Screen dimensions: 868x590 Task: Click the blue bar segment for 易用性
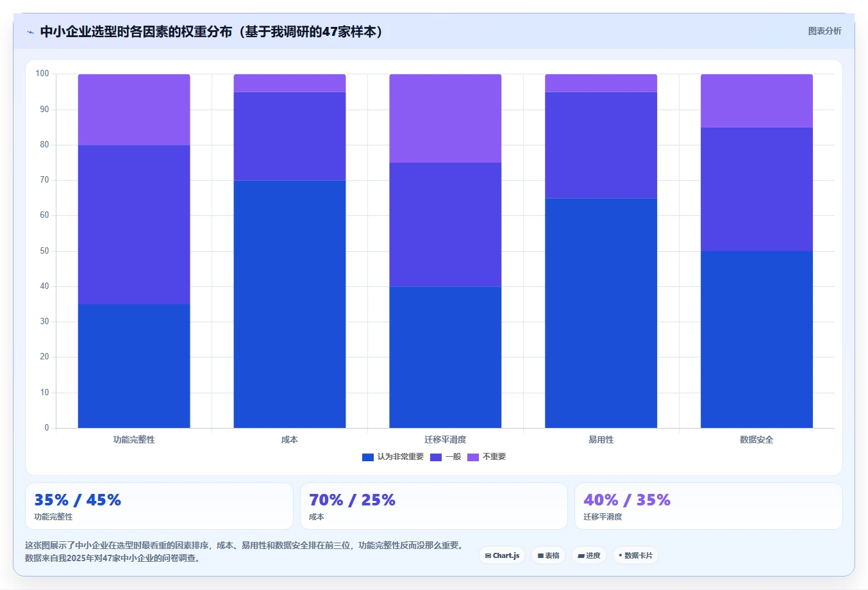tap(601, 313)
